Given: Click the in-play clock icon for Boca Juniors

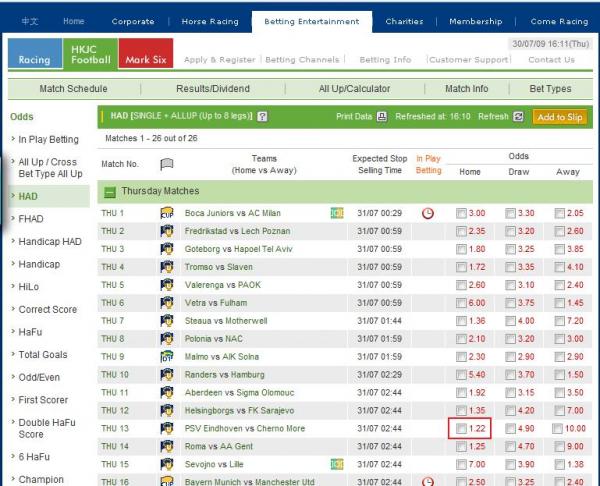Looking at the screenshot, I should click(428, 213).
